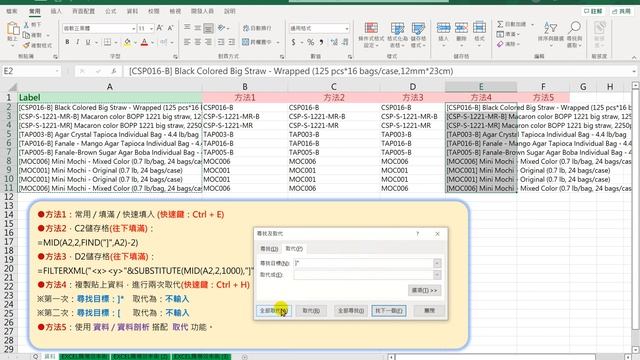Toggle Wrap Text button
The width and height of the screenshot is (640, 360).
click(257, 28)
